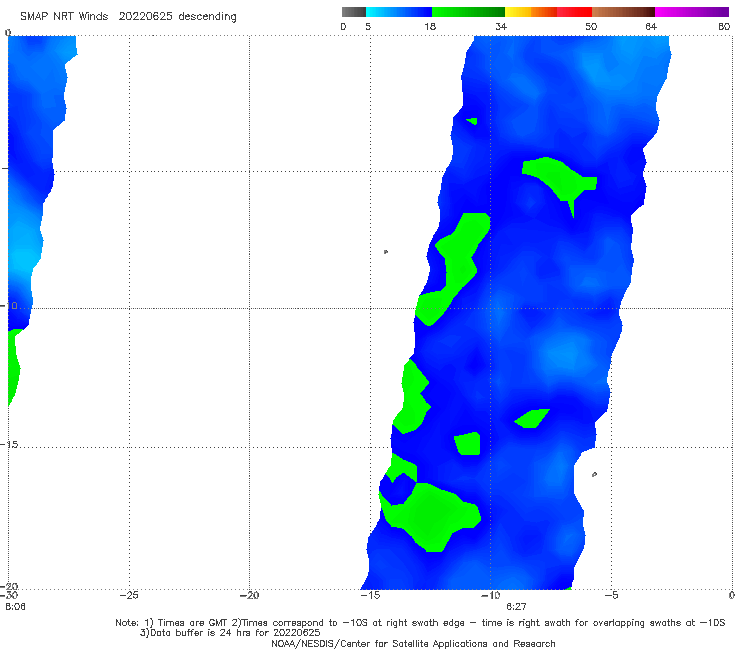Click the longitude axis label "-5"
The width and height of the screenshot is (740, 650).
tap(611, 596)
